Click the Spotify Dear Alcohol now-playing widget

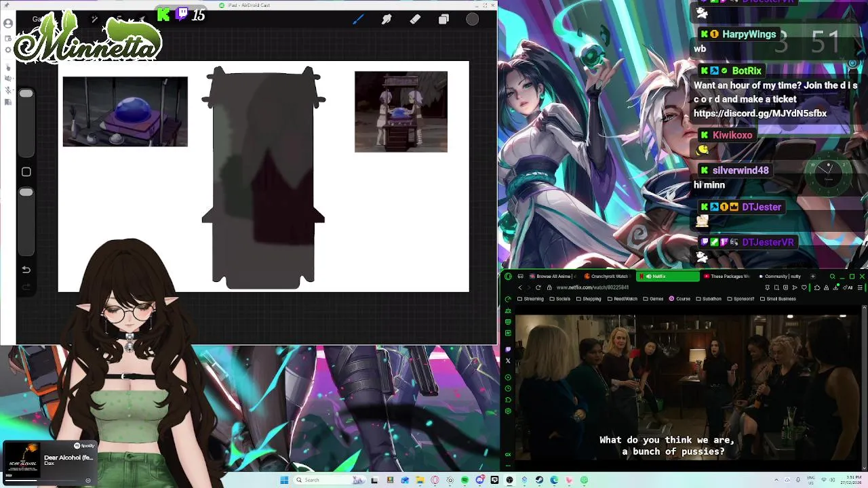pos(50,462)
